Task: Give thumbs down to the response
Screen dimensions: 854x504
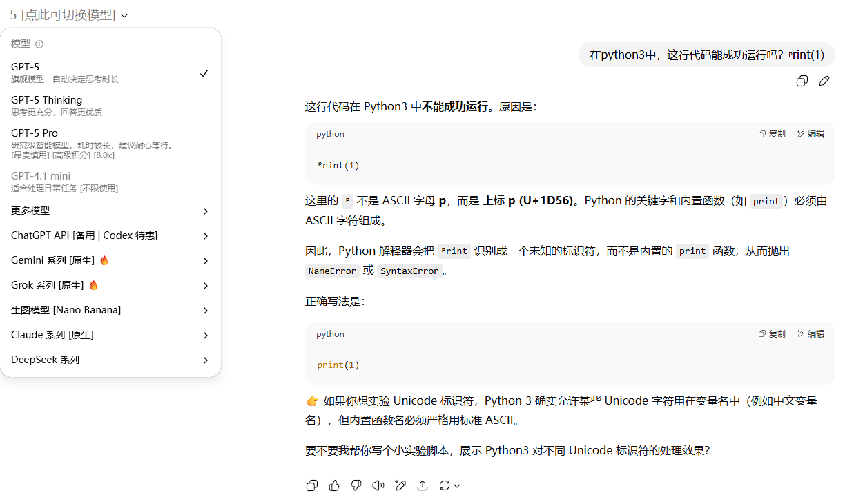Action: pyautogui.click(x=356, y=485)
